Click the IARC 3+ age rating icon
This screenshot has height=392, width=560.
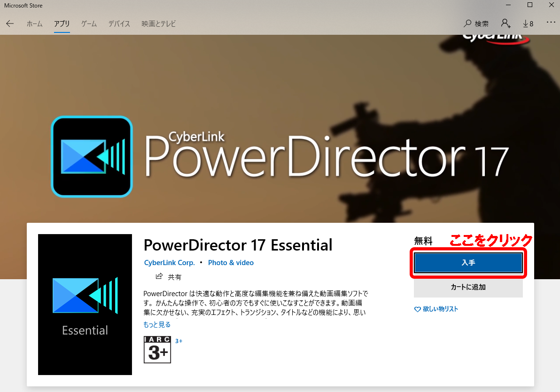(157, 350)
